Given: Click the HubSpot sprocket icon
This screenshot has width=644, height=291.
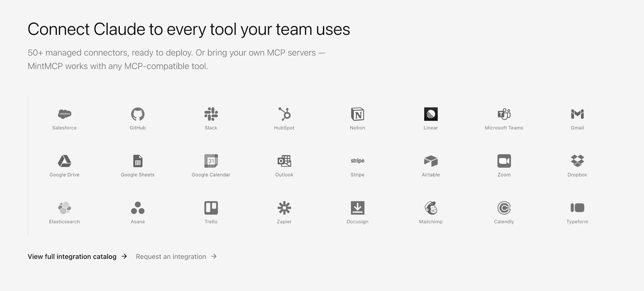Looking at the screenshot, I should (x=284, y=114).
